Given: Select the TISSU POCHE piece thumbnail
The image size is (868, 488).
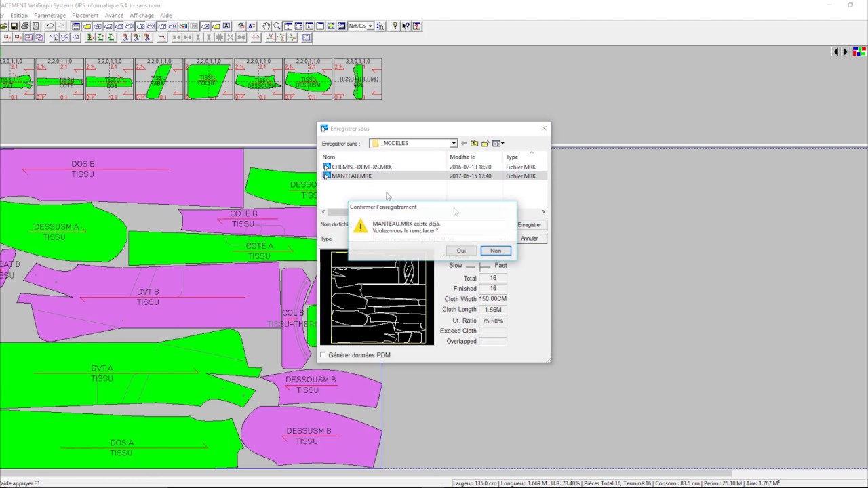Looking at the screenshot, I should pos(208,79).
